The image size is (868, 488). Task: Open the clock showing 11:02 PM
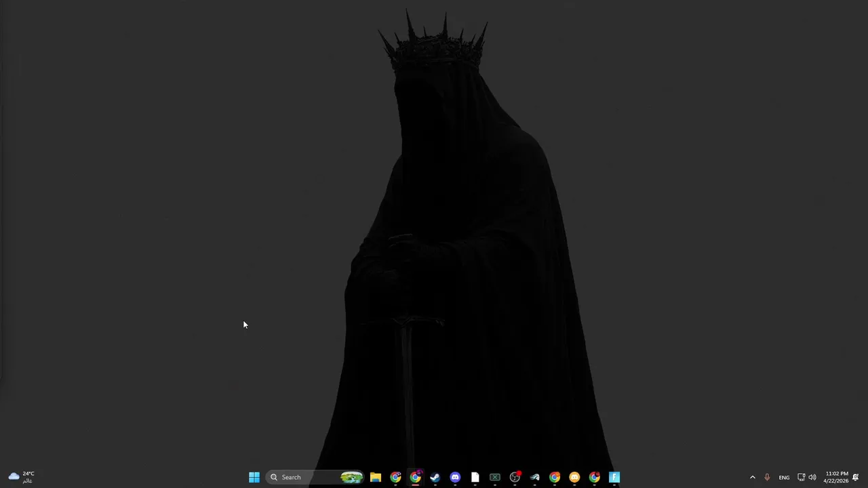pos(836,477)
